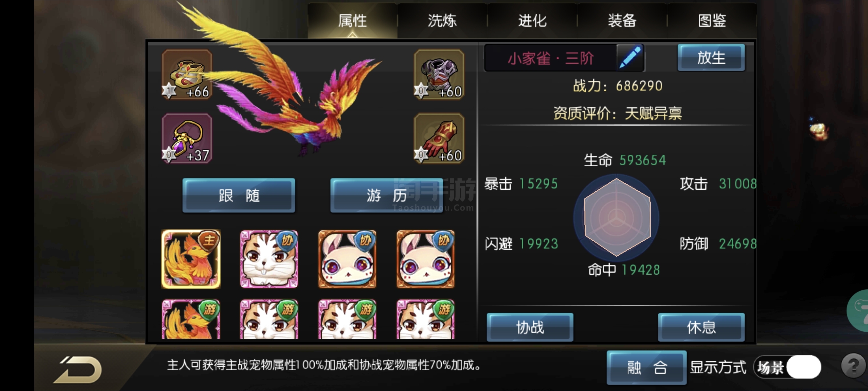Click the 休息 rest button
This screenshot has width=868, height=391.
click(x=702, y=327)
